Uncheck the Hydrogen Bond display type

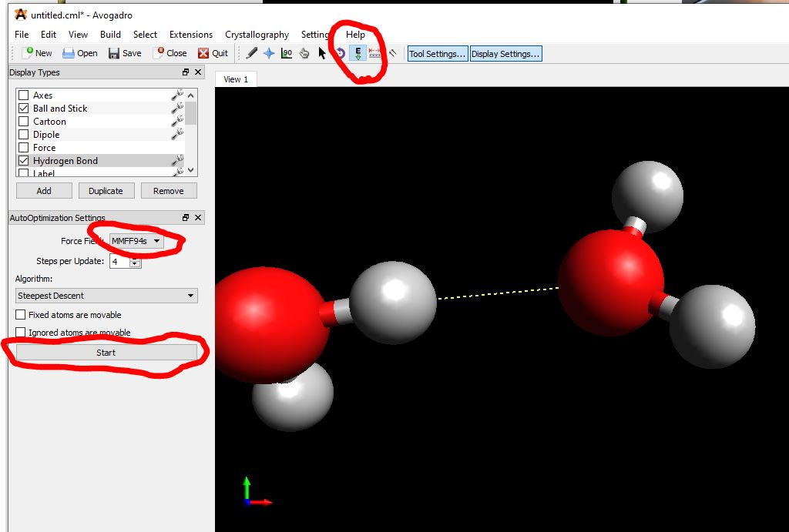(x=23, y=161)
